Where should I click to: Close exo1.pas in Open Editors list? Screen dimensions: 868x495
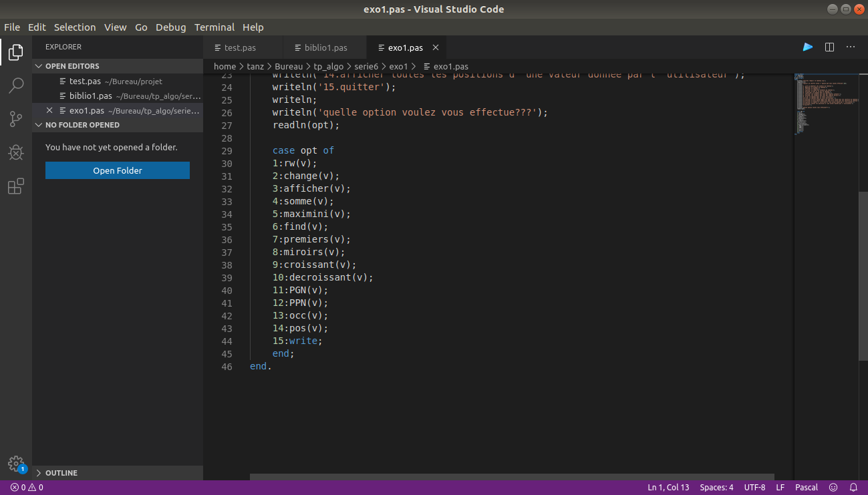(49, 110)
